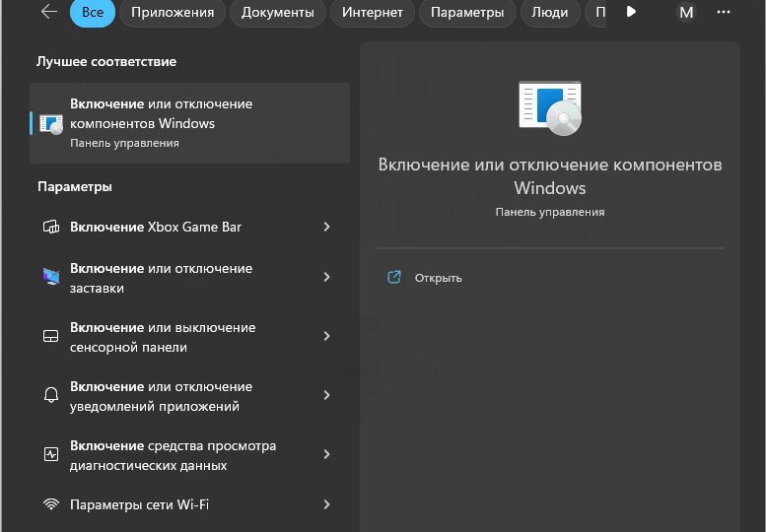This screenshot has width=766, height=532.
Task: Switch to the Приложения filter tab
Action: pos(173,12)
